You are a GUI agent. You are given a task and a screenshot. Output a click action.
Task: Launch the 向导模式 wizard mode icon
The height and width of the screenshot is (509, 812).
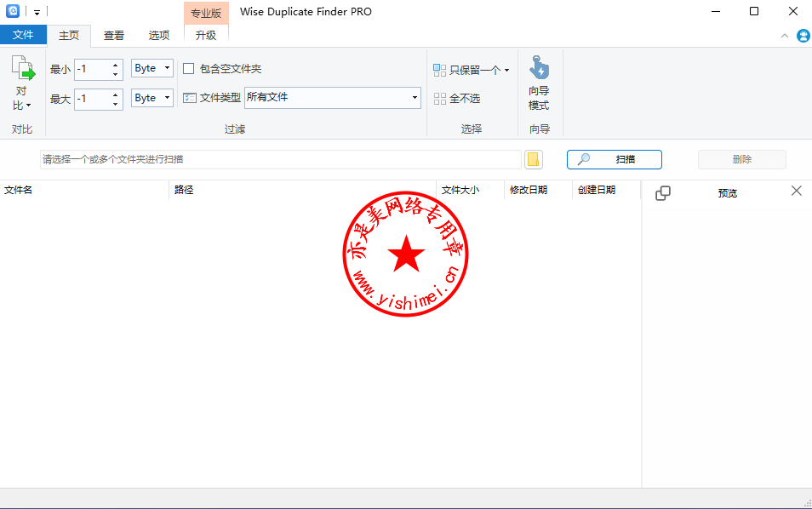(x=539, y=68)
